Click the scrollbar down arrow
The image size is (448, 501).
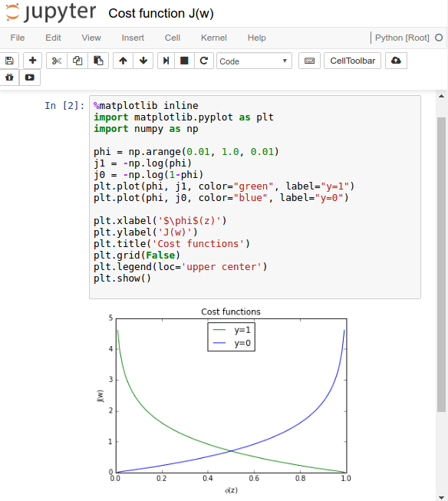pos(441,497)
